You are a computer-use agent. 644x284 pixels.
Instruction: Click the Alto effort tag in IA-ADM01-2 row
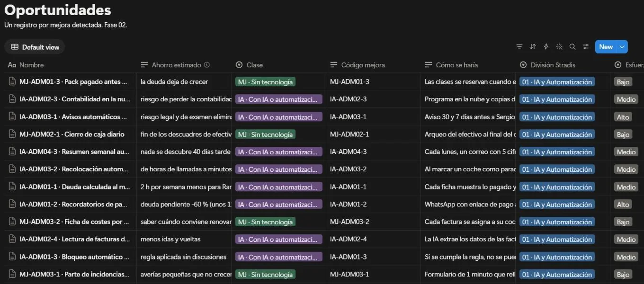(x=623, y=204)
